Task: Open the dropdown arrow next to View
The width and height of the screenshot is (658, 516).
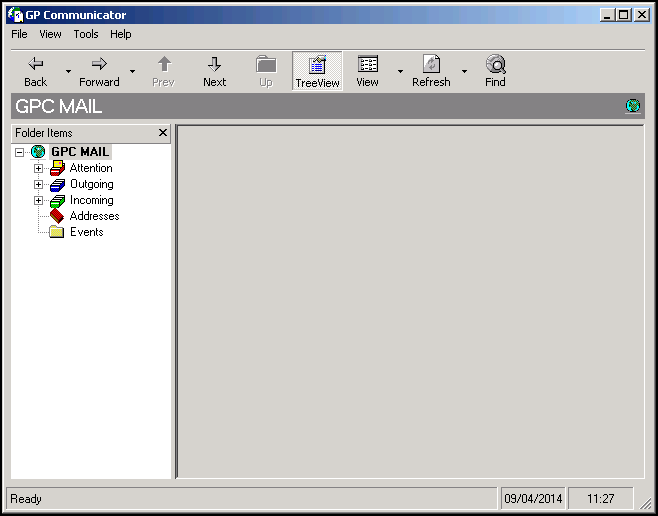Action: point(400,72)
